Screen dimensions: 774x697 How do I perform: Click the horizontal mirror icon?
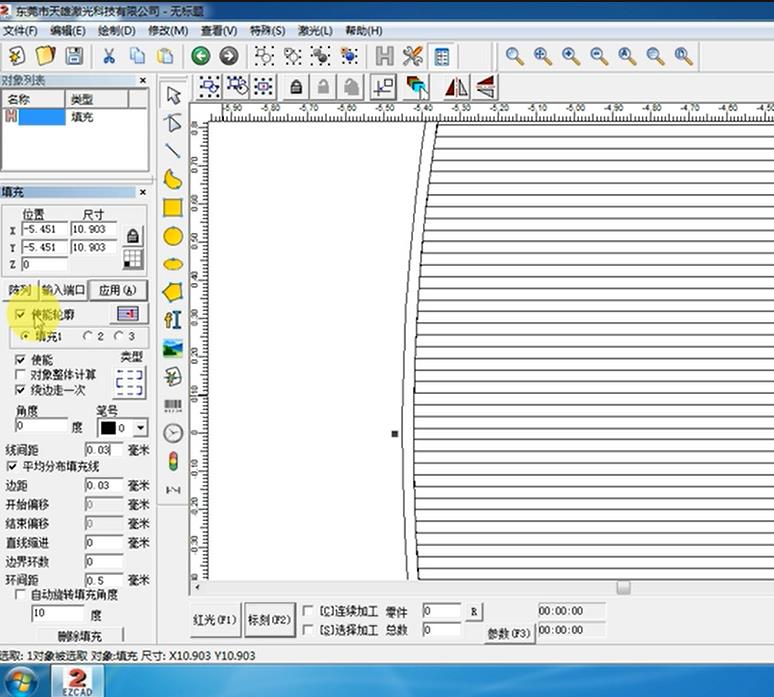tap(456, 87)
